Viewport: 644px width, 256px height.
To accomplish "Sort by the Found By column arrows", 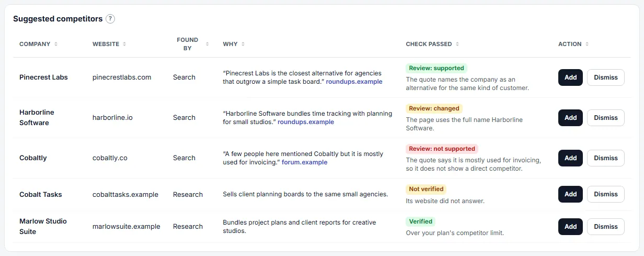I will click(x=207, y=44).
